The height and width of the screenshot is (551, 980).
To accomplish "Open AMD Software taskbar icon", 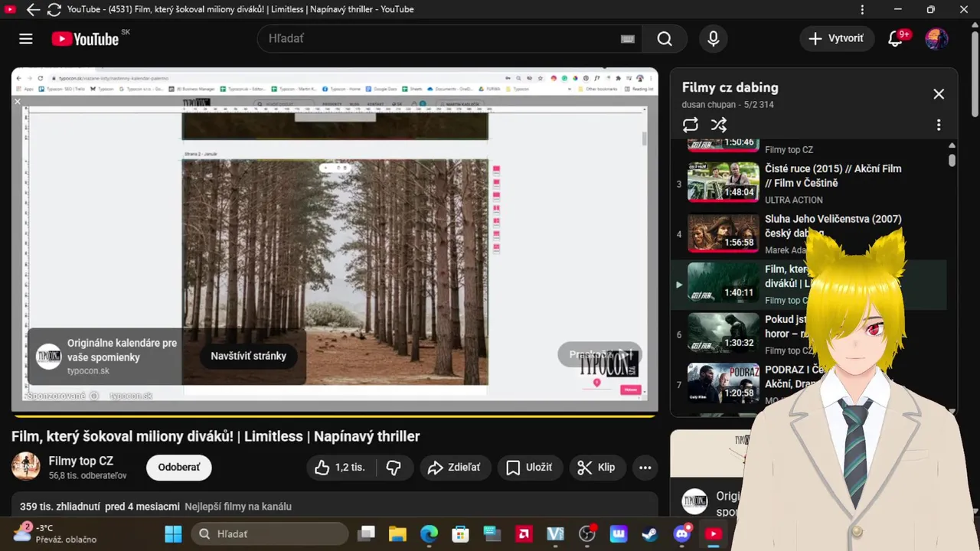I will click(524, 533).
